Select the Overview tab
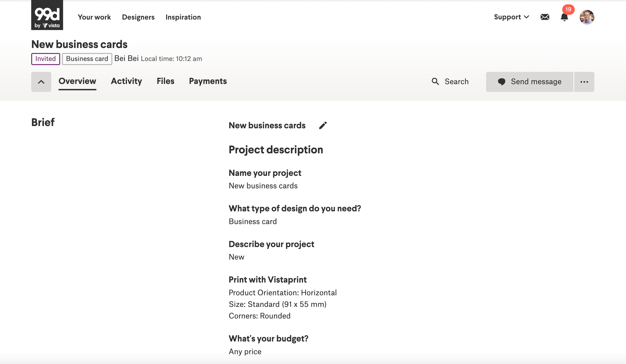The image size is (626, 364). click(77, 81)
